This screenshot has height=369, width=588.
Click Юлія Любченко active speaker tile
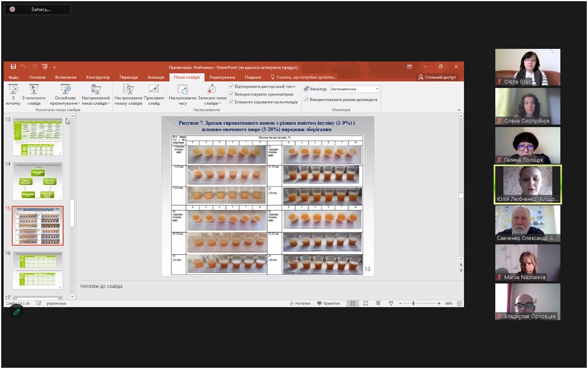[528, 184]
